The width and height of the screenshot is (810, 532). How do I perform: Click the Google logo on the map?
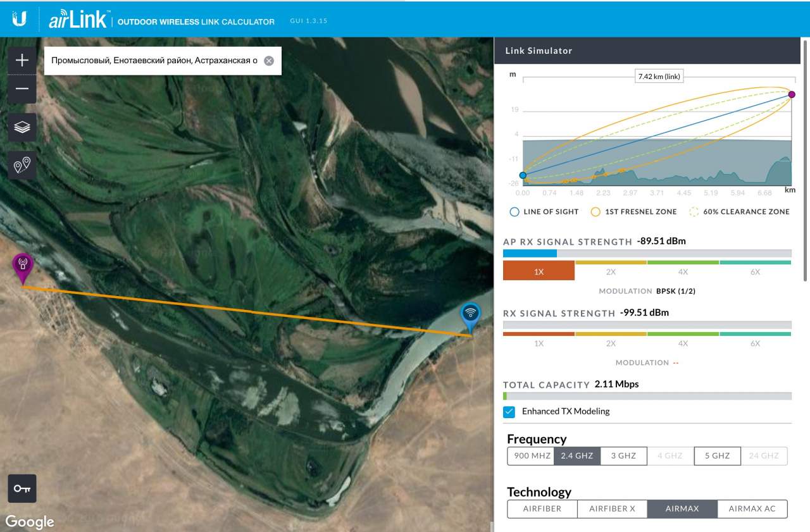pos(30,522)
